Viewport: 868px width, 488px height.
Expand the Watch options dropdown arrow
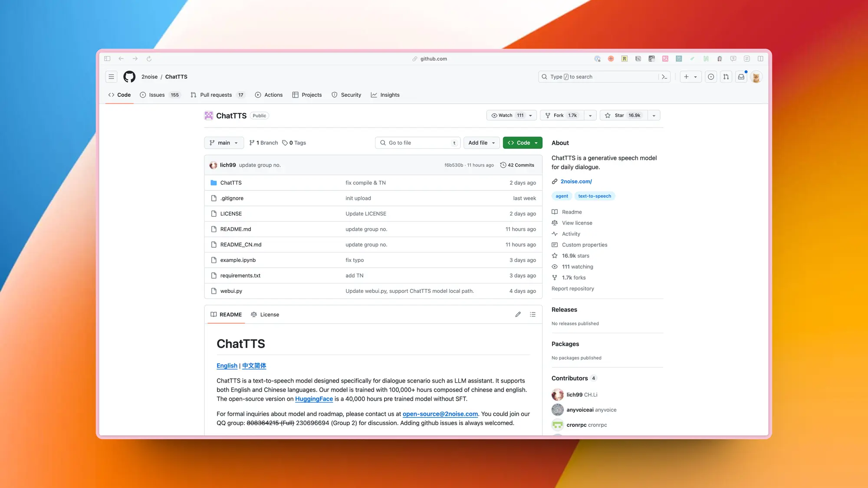click(x=530, y=115)
